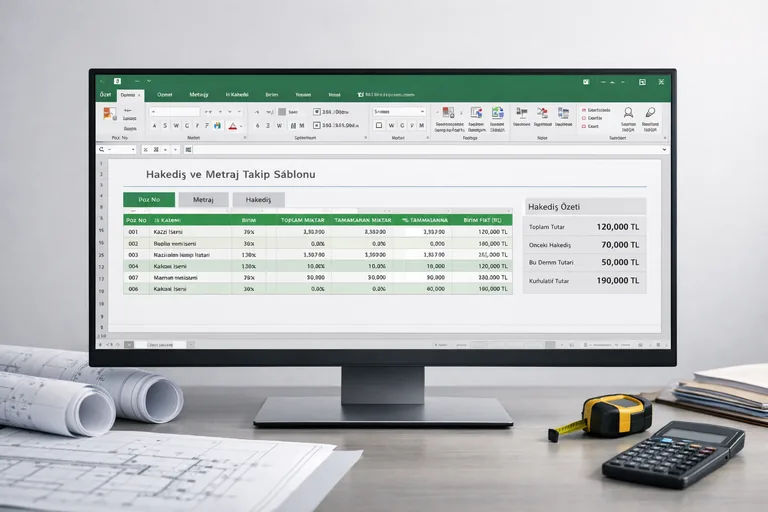Open the name box dropdown arrow
Viewport: 768px width, 512px height.
(x=133, y=149)
